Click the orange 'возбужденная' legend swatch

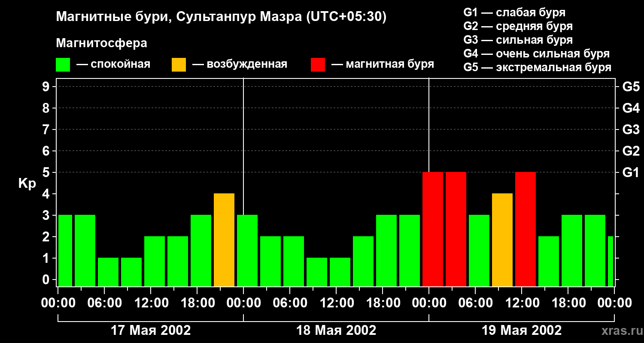179,65
